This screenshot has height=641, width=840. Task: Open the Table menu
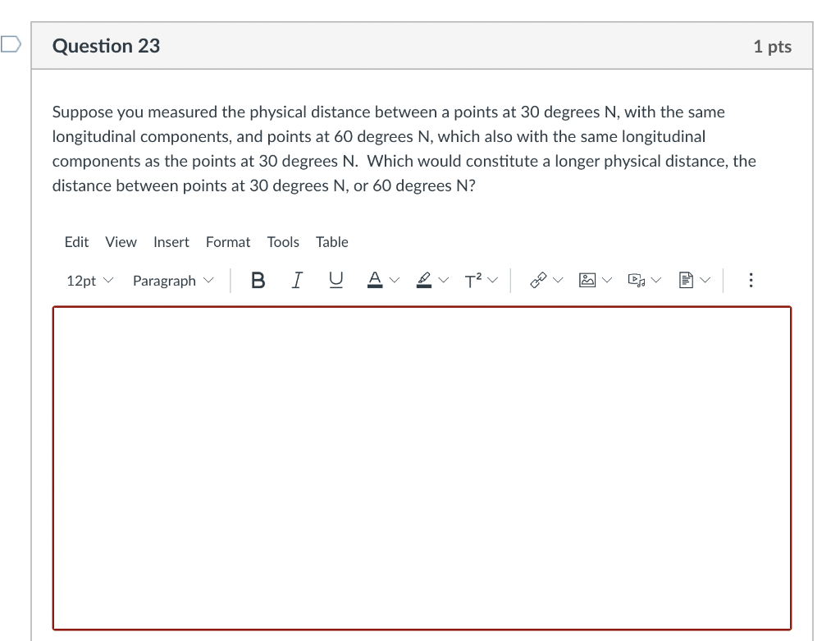click(x=331, y=242)
